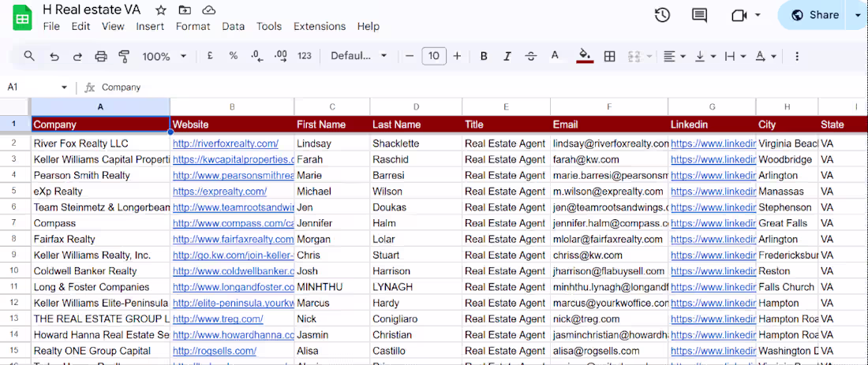Decrease font size with minus button

[409, 56]
